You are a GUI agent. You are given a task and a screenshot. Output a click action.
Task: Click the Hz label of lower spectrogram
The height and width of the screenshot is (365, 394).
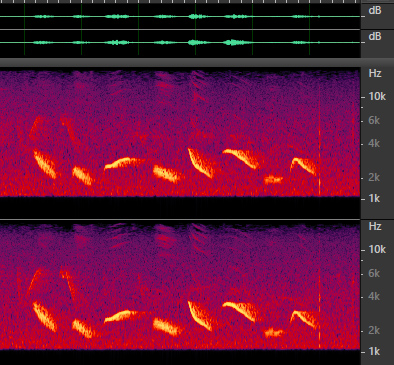[375, 227]
